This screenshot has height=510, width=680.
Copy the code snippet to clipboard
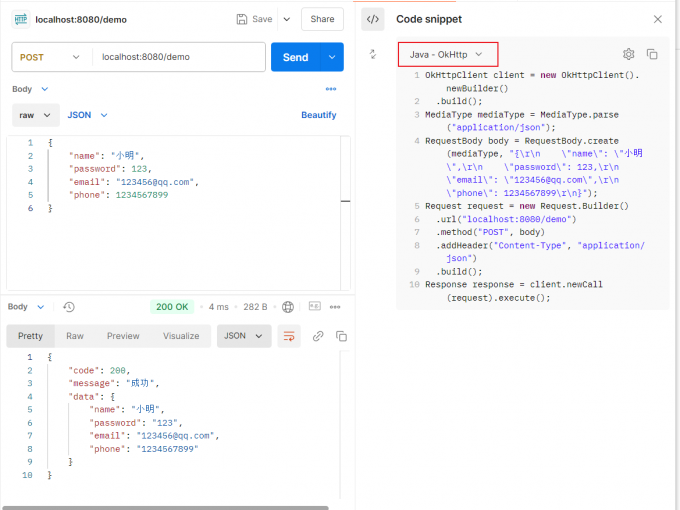click(652, 54)
